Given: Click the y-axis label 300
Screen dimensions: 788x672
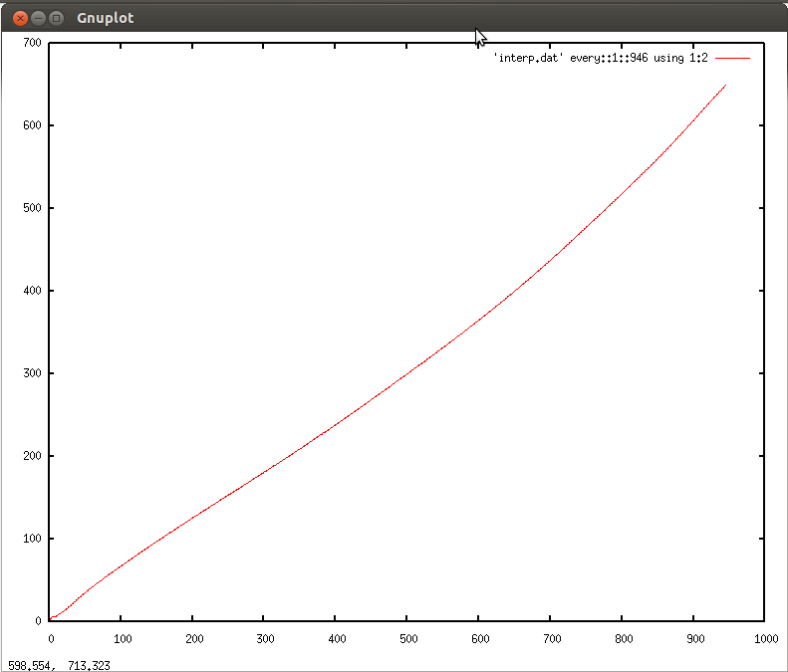Looking at the screenshot, I should coord(32,373).
